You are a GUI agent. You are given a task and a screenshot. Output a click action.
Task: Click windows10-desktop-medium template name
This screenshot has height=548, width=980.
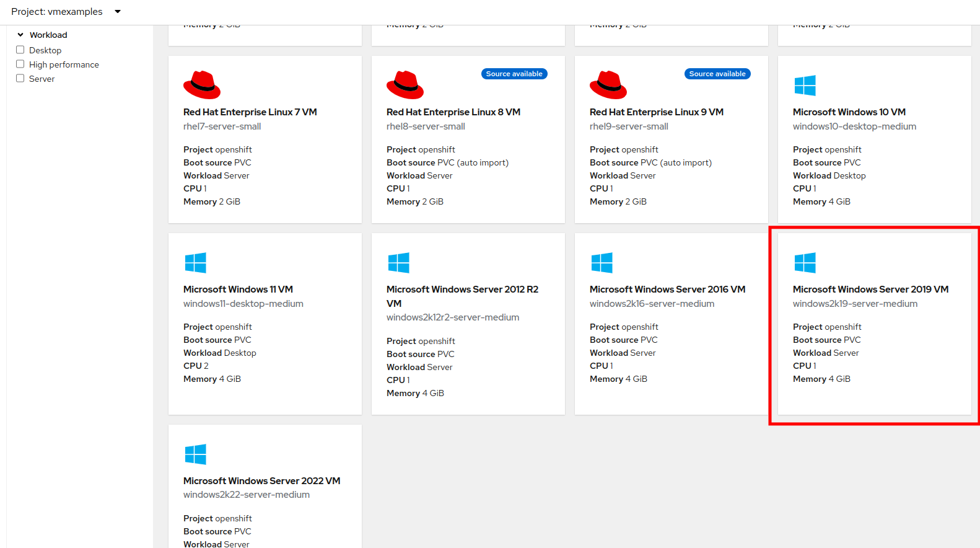(x=855, y=126)
